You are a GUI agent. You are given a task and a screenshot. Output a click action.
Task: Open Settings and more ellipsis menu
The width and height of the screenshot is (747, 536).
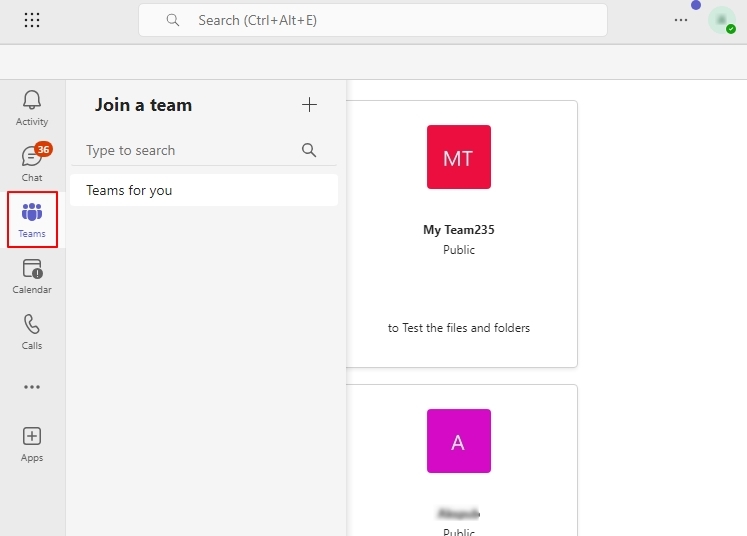pyautogui.click(x=681, y=20)
